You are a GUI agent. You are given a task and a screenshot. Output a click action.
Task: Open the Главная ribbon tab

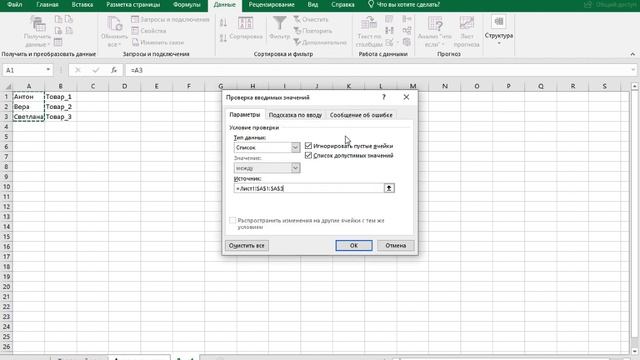coord(47,5)
